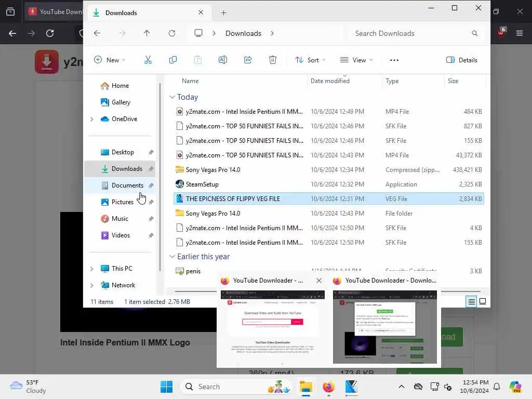Click Downloads breadcrumb in address bar
The width and height of the screenshot is (532, 399).
pos(243,33)
